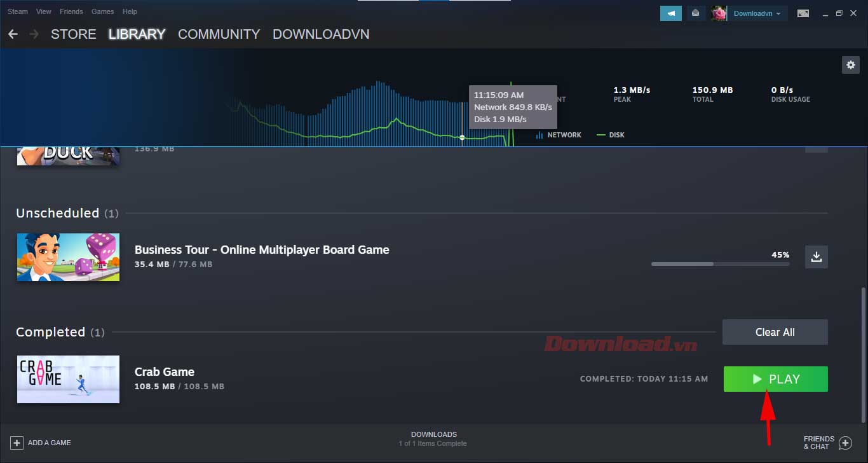Click Business Tour progress bar

pos(721,263)
